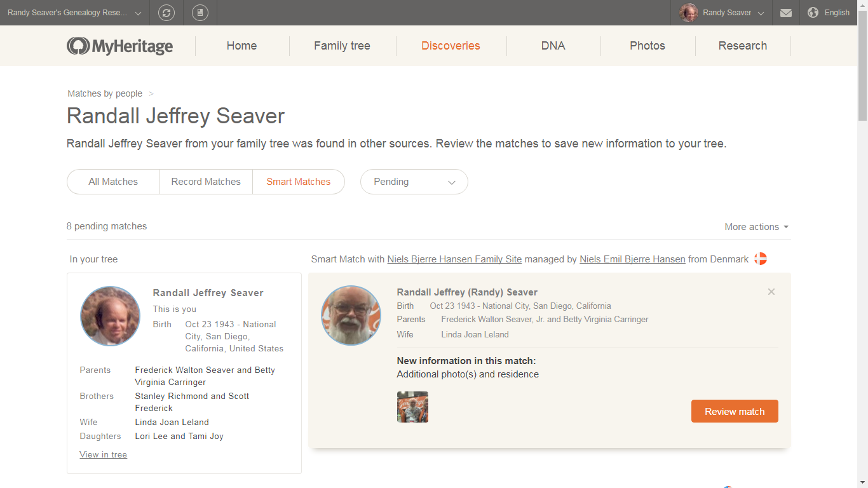The image size is (868, 488).
Task: Click the 'This is you' label
Action: point(175,309)
